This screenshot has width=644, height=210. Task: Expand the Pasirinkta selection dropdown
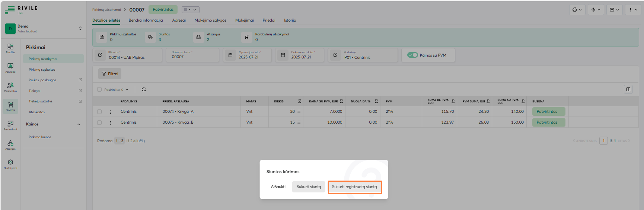coord(127,90)
